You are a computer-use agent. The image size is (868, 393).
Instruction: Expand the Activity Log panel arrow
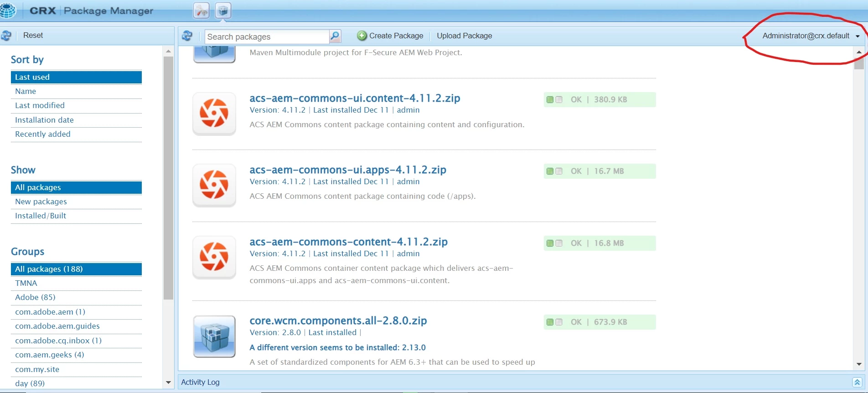coord(857,382)
